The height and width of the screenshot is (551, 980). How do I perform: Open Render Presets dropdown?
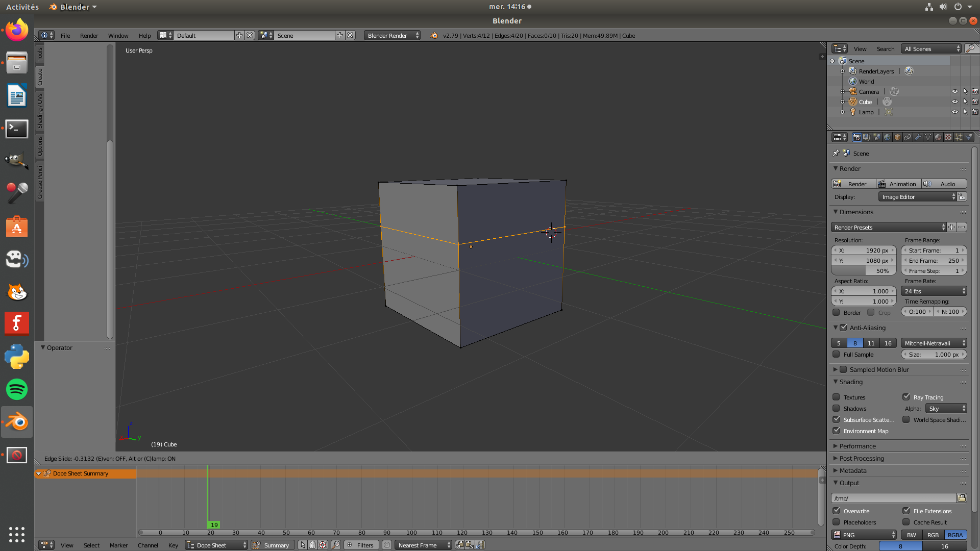coord(889,228)
